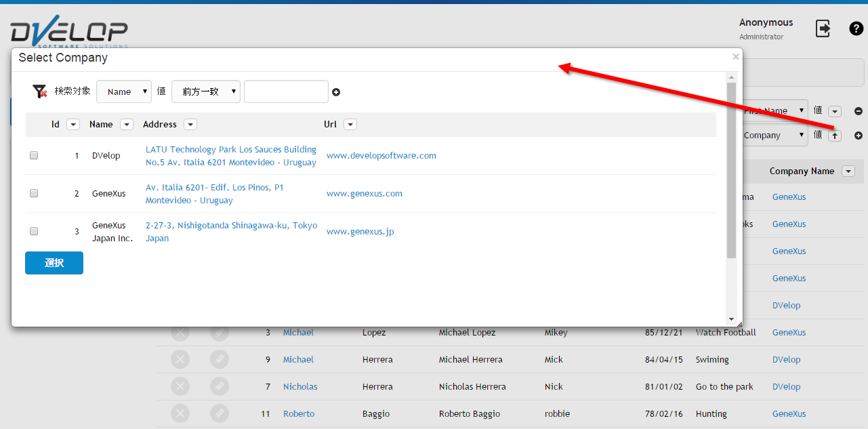Tick the checkbox for GeneXus Japan Inc.
The image size is (868, 429).
click(x=34, y=232)
